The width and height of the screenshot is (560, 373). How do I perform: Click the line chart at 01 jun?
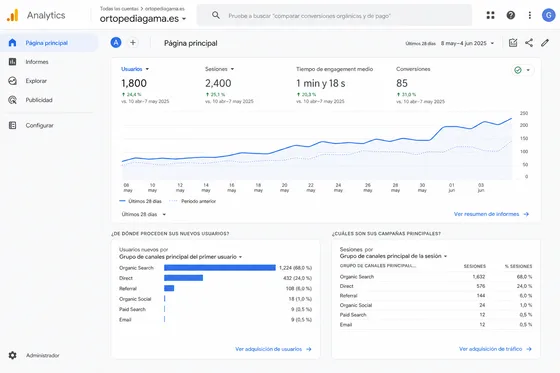(x=451, y=127)
